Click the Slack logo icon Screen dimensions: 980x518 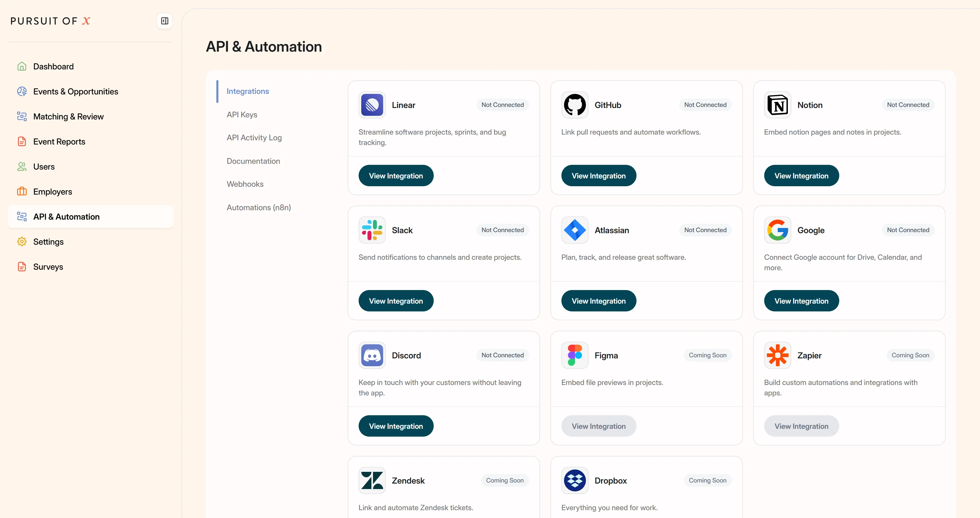[372, 230]
